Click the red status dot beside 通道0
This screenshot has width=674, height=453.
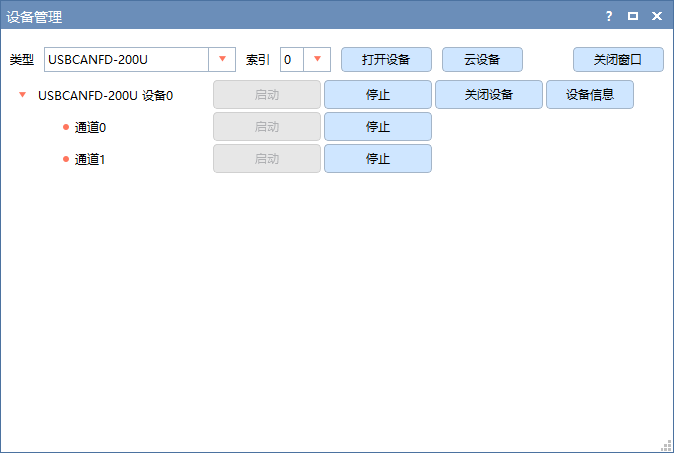tap(66, 127)
